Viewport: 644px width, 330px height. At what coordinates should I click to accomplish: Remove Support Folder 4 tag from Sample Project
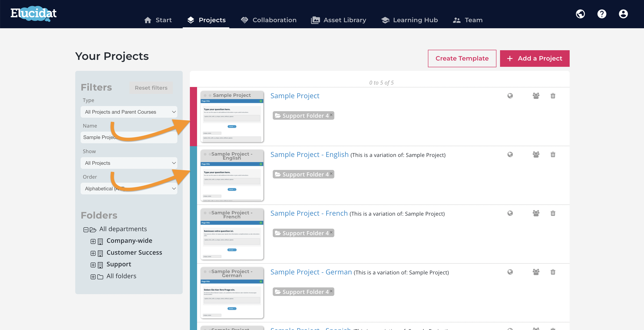click(x=331, y=115)
